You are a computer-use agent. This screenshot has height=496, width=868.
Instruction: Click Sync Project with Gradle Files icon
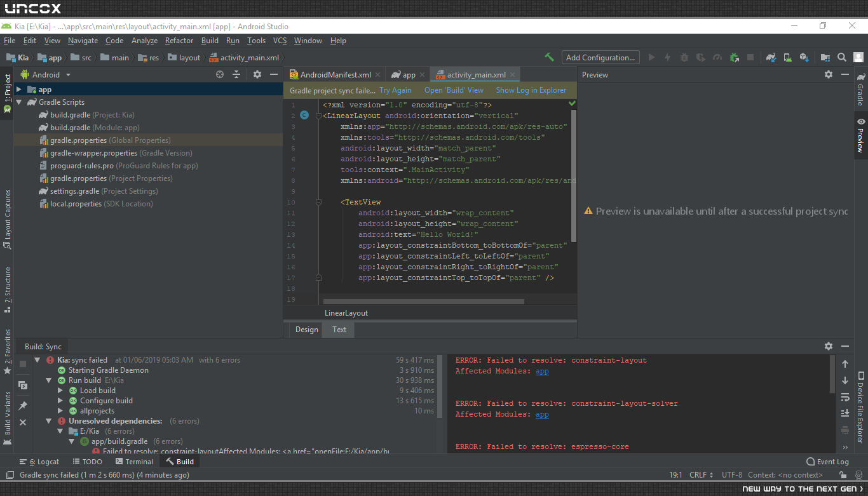[x=771, y=57]
